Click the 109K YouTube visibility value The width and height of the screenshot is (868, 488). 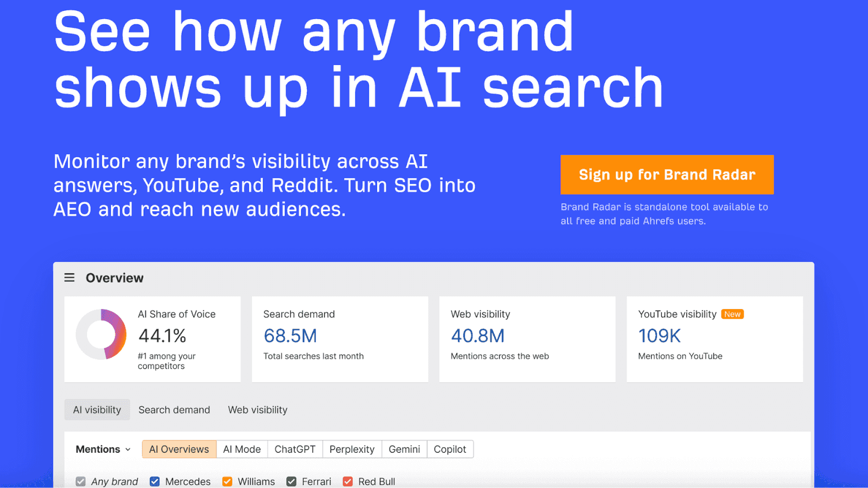(x=659, y=336)
